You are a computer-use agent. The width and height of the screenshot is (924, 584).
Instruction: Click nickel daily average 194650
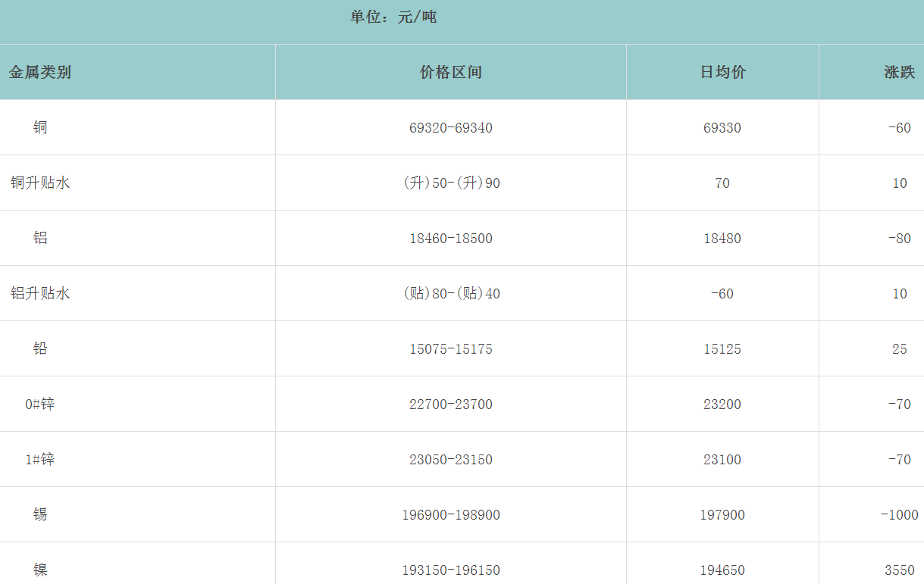point(722,570)
